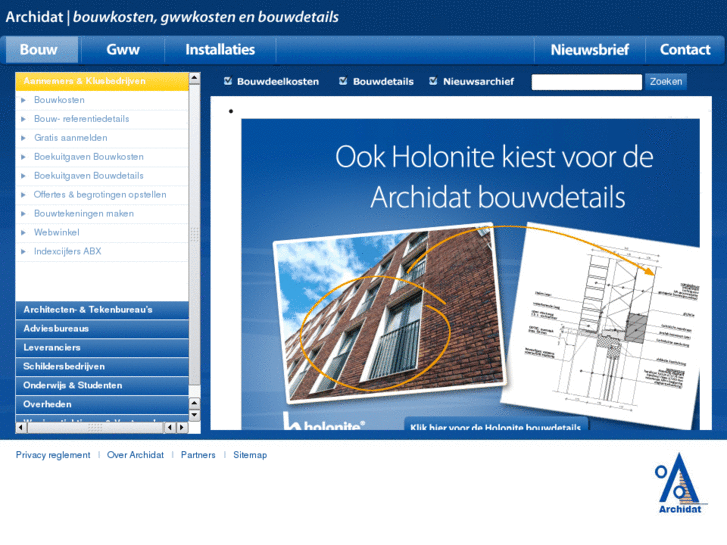Screen dimensions: 727x545
Task: Open the Bouwkosten menu link
Action: click(59, 100)
